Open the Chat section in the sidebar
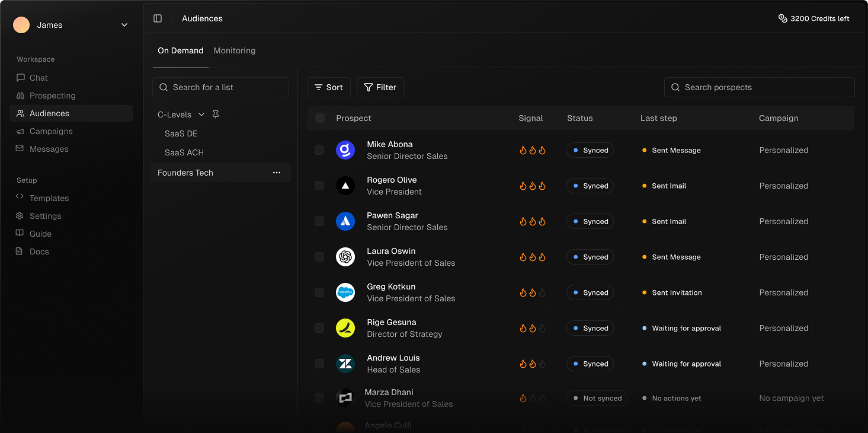Screen dimensions: 868x433 click(38, 78)
